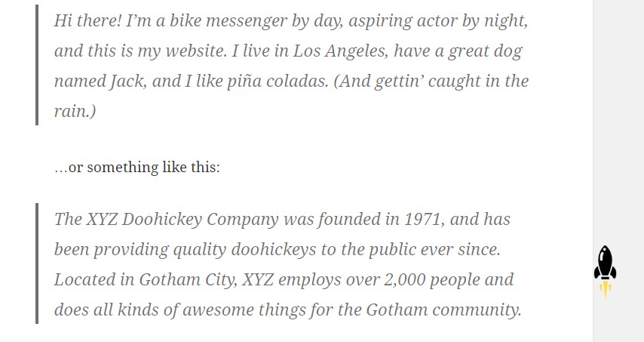Click the vertical bar of the first blockquote
The height and width of the screenshot is (342, 644).
pyautogui.click(x=37, y=65)
